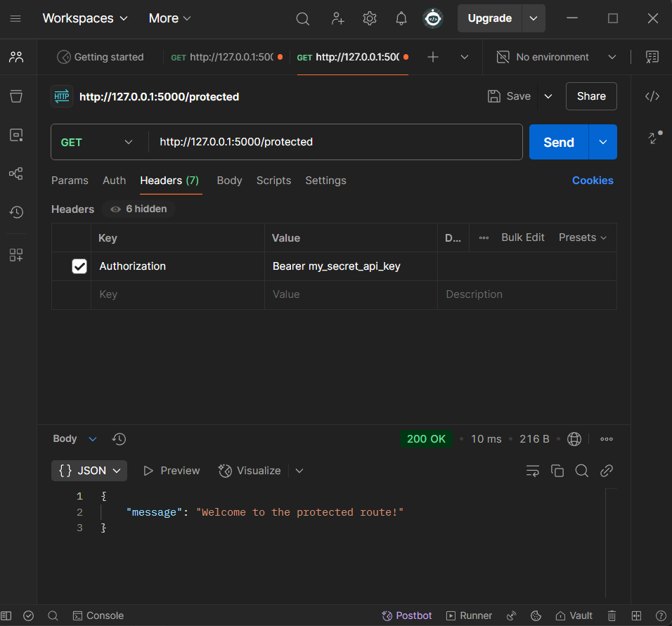Click the code snippet icon
The width and height of the screenshot is (672, 626).
(x=652, y=96)
